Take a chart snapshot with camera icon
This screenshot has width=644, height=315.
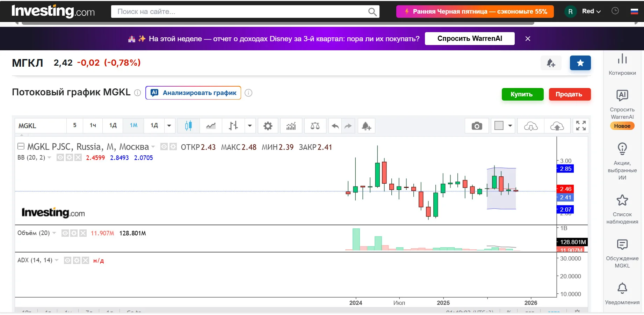[x=477, y=126]
